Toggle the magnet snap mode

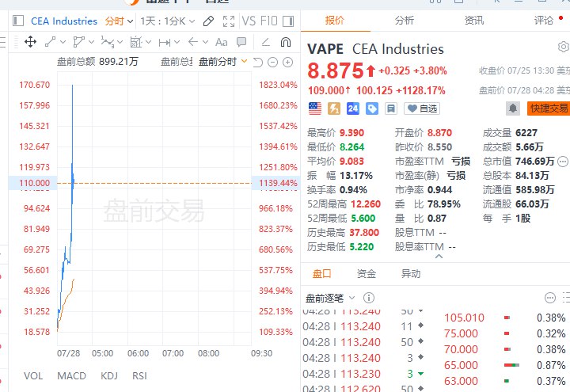(286, 42)
